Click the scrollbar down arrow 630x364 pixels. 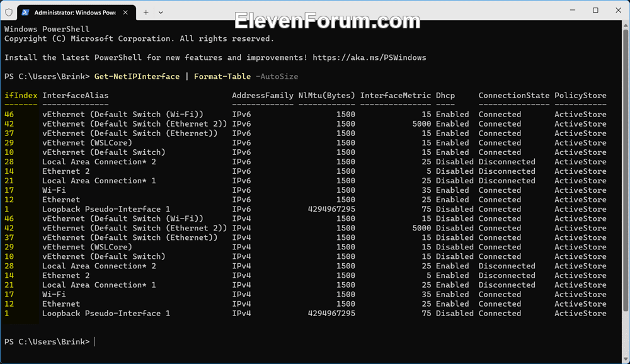pyautogui.click(x=625, y=360)
